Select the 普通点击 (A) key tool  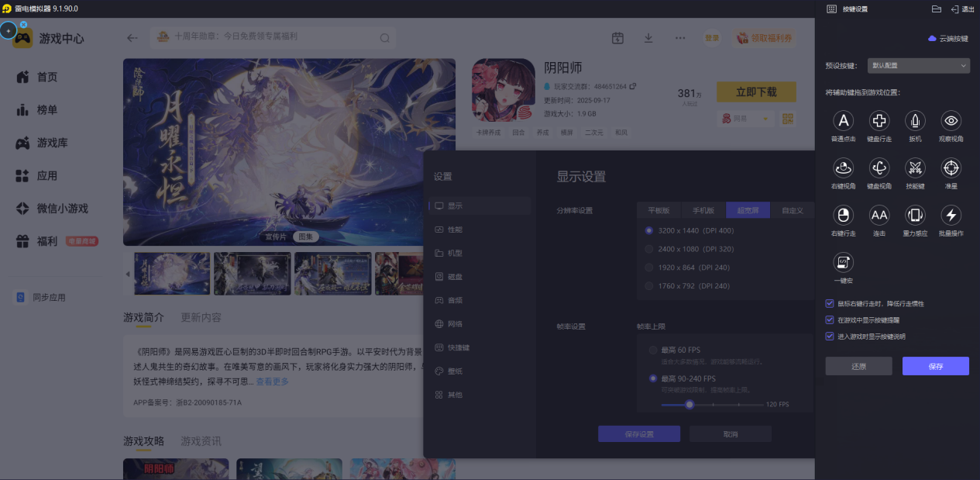click(843, 121)
